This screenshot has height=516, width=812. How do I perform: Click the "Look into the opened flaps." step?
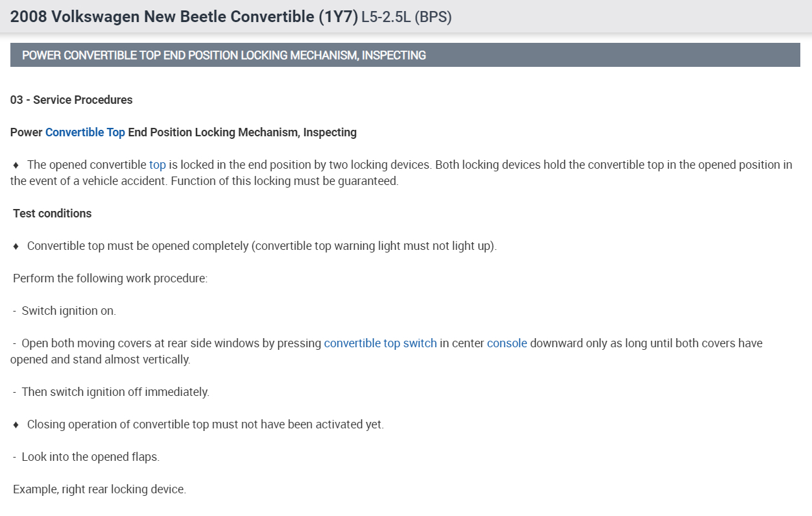[x=90, y=457]
